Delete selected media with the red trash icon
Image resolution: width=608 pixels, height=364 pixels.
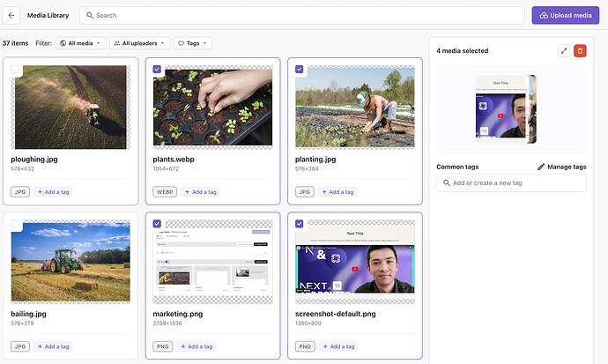[580, 51]
